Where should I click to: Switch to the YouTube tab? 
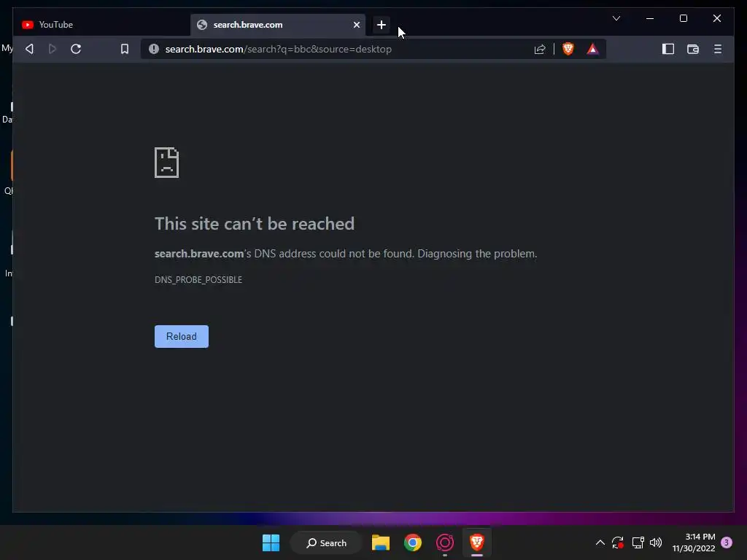102,25
